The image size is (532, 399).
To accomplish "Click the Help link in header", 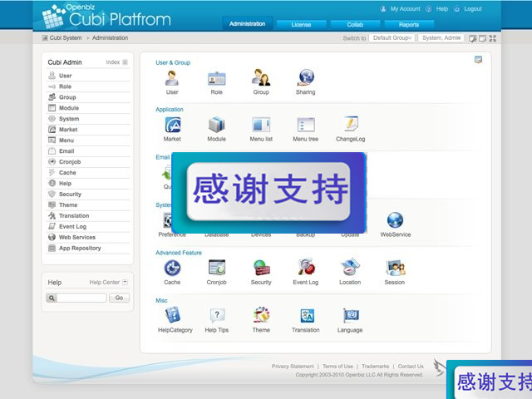I will point(441,9).
